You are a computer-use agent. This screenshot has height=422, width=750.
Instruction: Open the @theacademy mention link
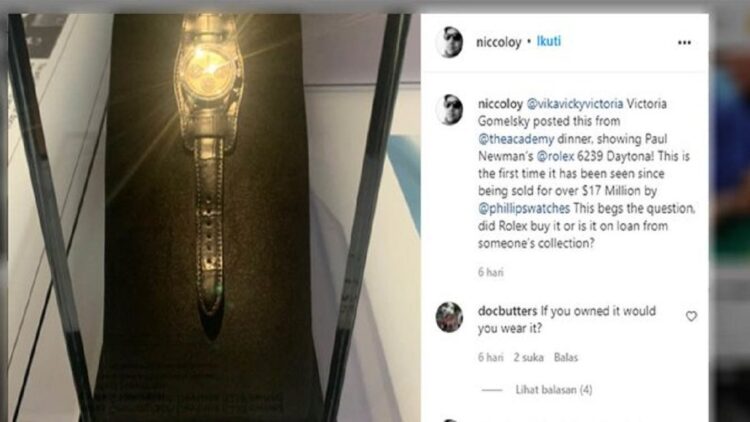[x=516, y=139]
